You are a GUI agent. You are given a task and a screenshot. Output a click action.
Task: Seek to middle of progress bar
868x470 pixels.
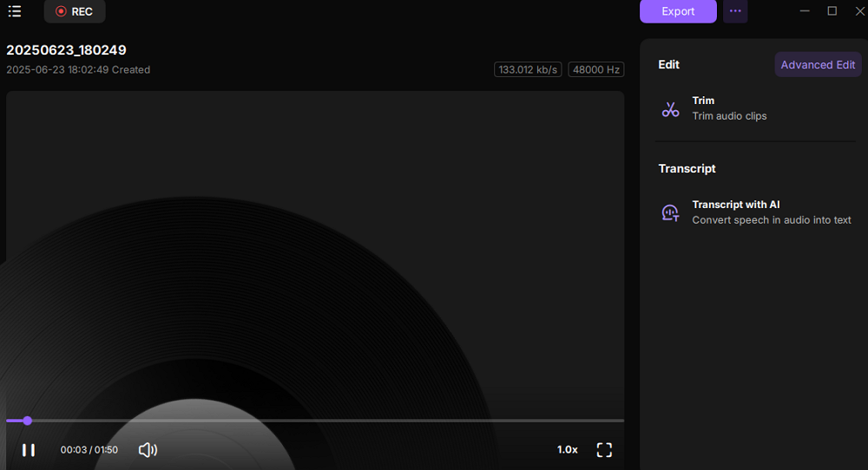315,421
